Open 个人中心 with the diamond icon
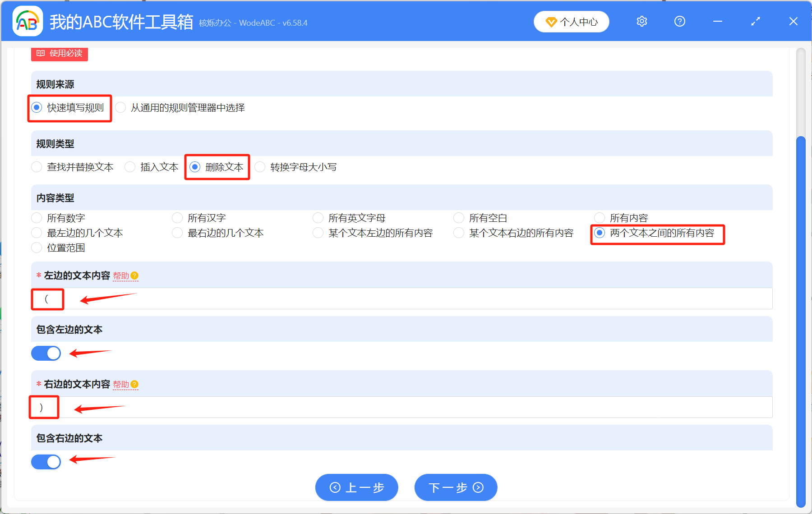This screenshot has height=514, width=812. (571, 21)
